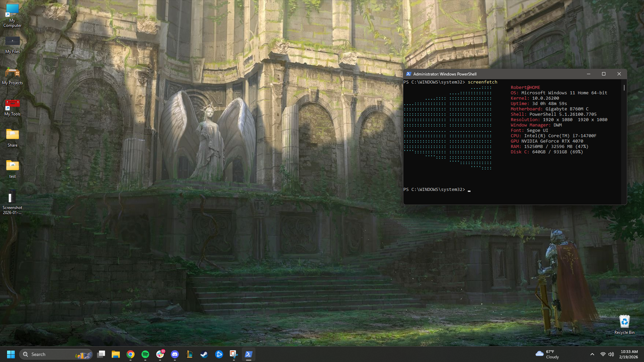The width and height of the screenshot is (644, 362).
Task: Open volume control in system tray
Action: 611,354
